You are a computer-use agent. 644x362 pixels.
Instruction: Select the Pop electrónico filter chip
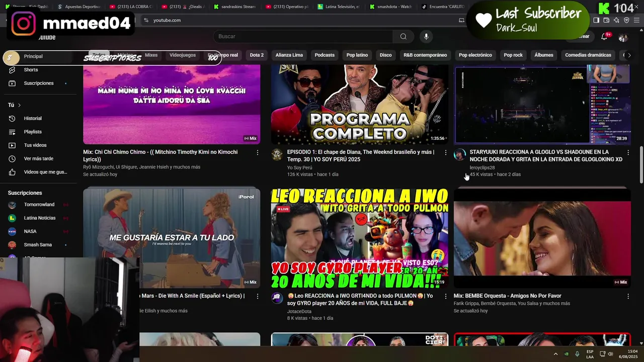click(475, 55)
